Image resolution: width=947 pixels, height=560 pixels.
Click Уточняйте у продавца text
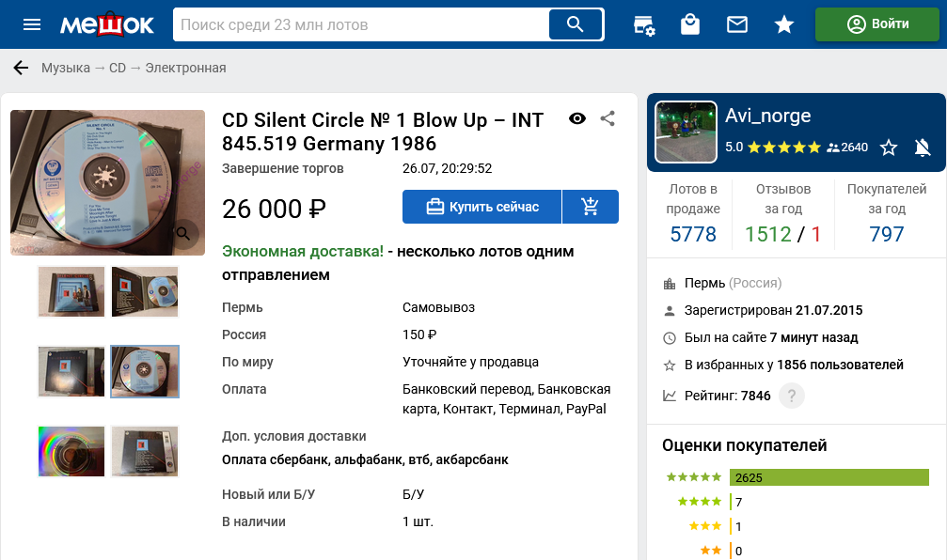pos(470,362)
